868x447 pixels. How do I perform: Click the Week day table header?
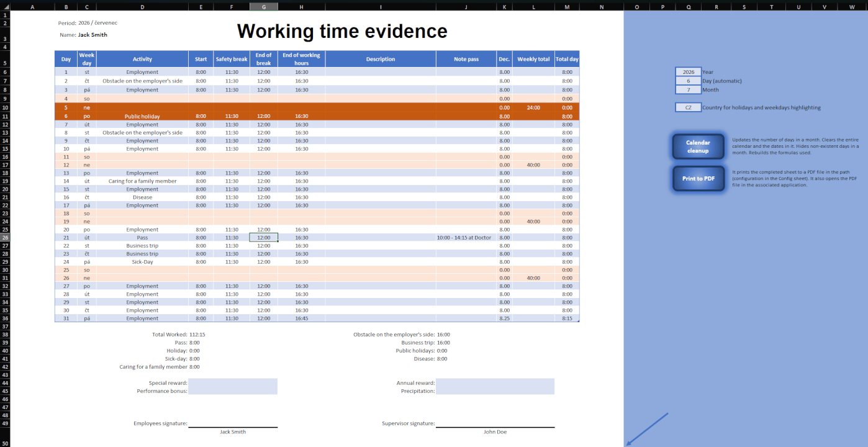[87, 59]
